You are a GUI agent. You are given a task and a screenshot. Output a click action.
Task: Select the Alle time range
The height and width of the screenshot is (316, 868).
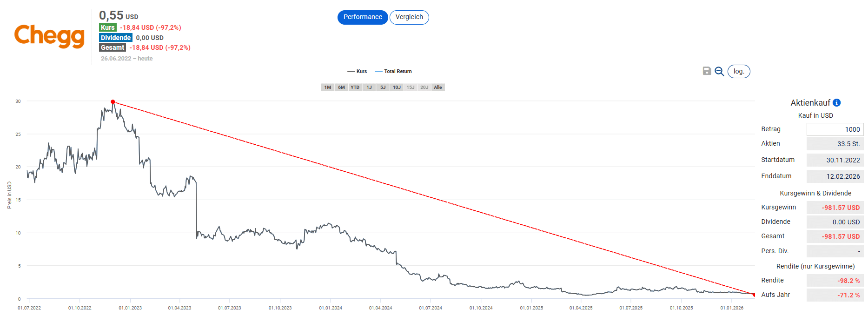pos(438,87)
